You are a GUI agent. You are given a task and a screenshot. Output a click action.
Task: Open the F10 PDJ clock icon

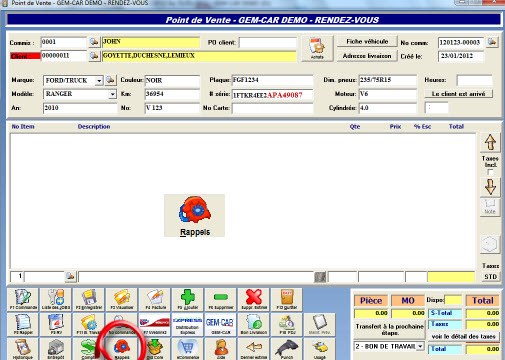point(287,324)
